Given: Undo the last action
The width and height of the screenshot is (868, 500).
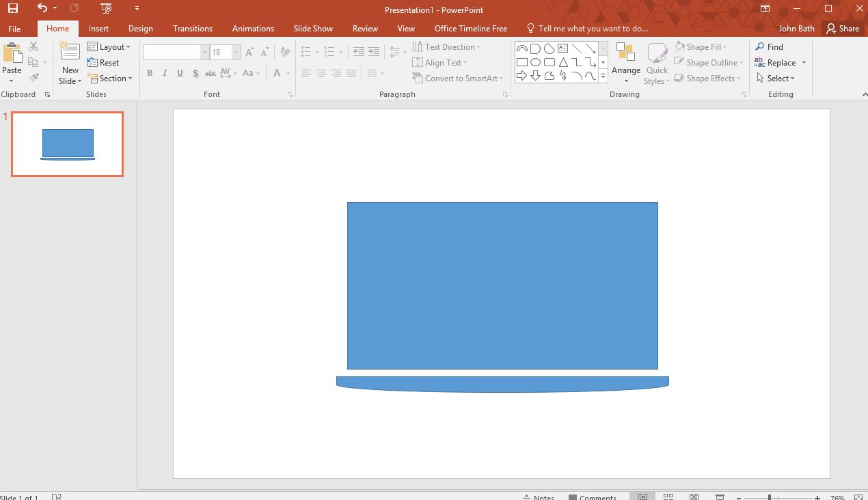Looking at the screenshot, I should (41, 9).
